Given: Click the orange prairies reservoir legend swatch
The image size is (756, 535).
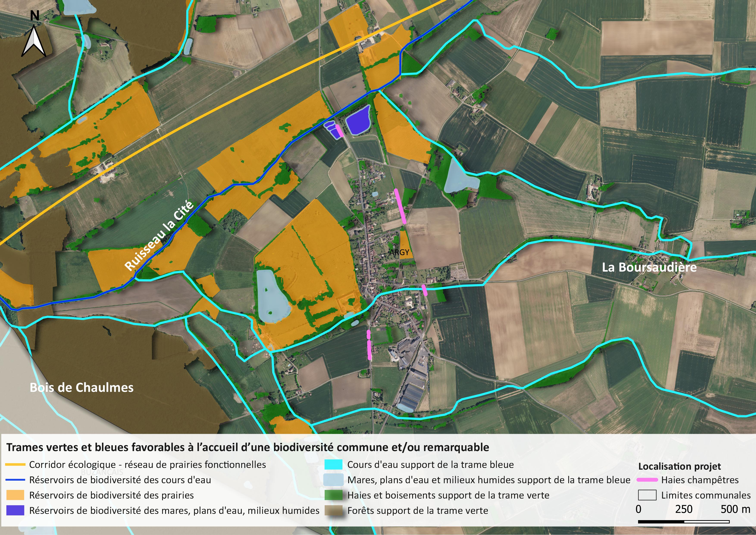Looking at the screenshot, I should click(15, 495).
